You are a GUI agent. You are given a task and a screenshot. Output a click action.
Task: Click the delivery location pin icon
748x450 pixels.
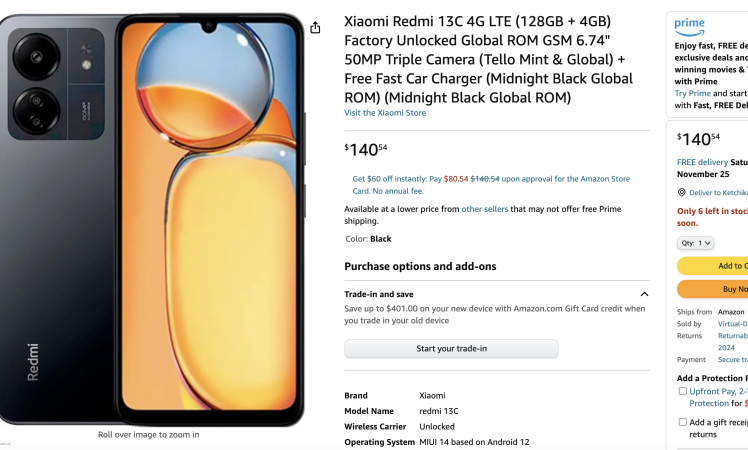[x=682, y=192]
